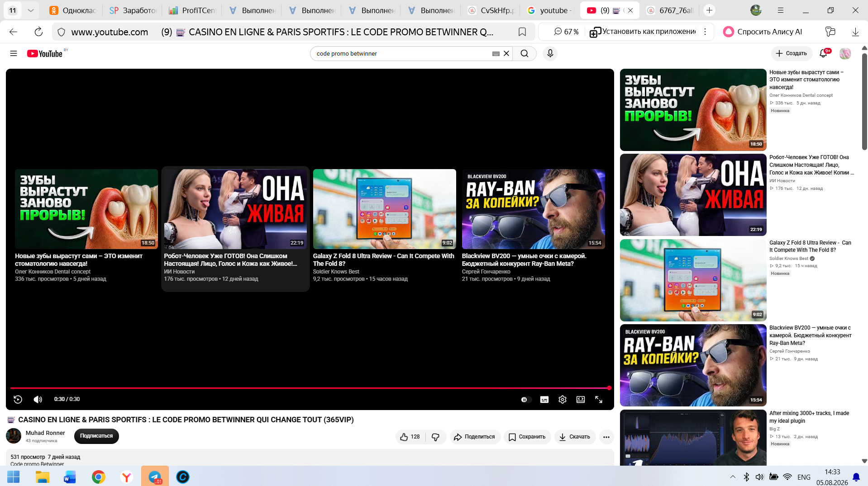This screenshot has width=868, height=486.
Task: Open endscreen Galaxy Z Fold 8 Ultra video
Action: point(385,209)
